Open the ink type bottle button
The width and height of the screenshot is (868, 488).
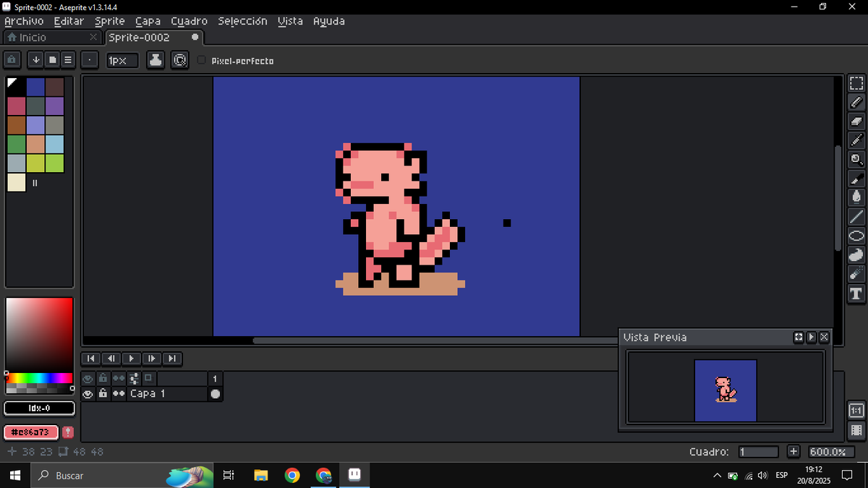tap(156, 60)
